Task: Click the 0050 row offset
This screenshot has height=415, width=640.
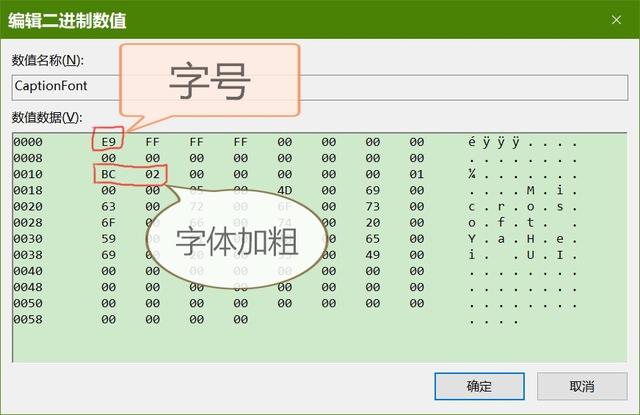Action: click(x=28, y=303)
